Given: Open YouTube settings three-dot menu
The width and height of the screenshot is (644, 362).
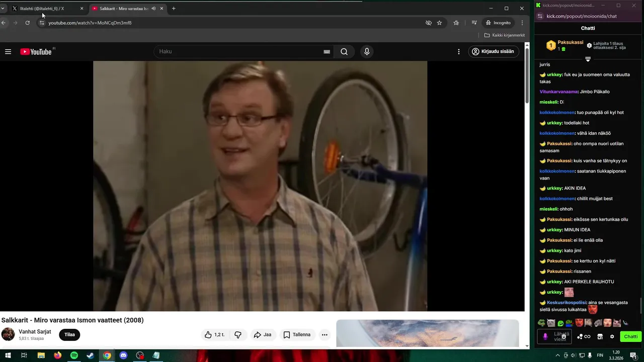Looking at the screenshot, I should click(x=458, y=52).
